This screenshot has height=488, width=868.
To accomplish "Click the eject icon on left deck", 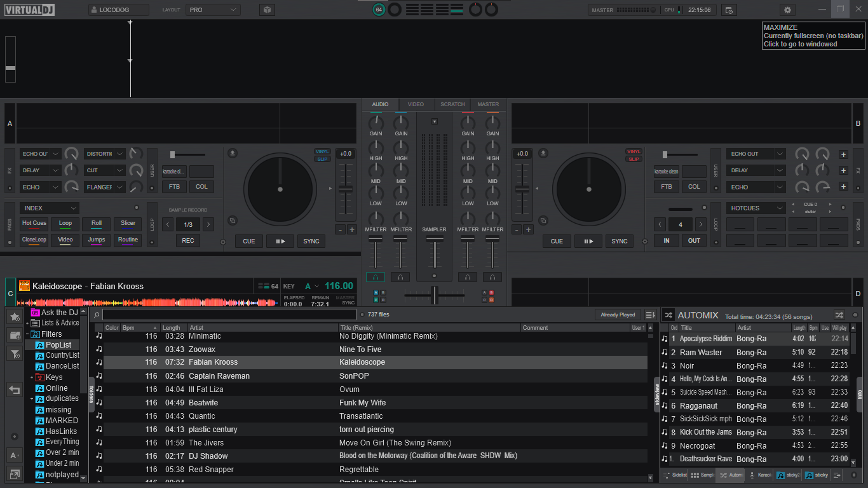I will tap(233, 152).
